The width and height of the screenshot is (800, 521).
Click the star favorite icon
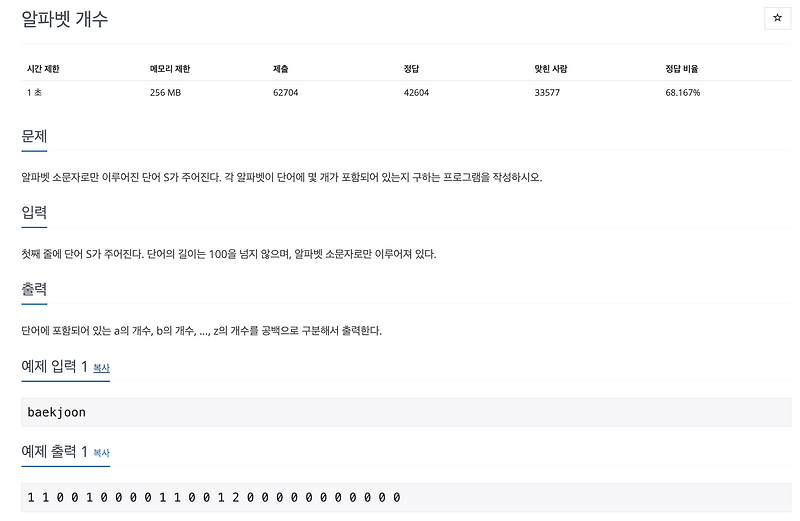777,18
